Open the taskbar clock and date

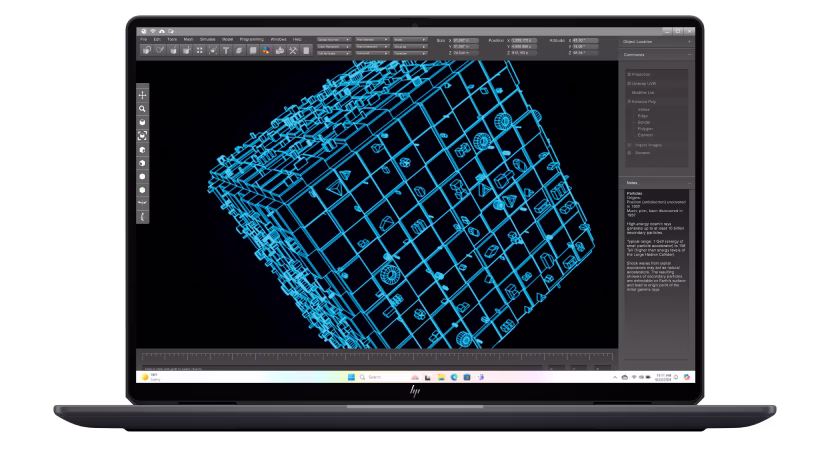click(664, 377)
